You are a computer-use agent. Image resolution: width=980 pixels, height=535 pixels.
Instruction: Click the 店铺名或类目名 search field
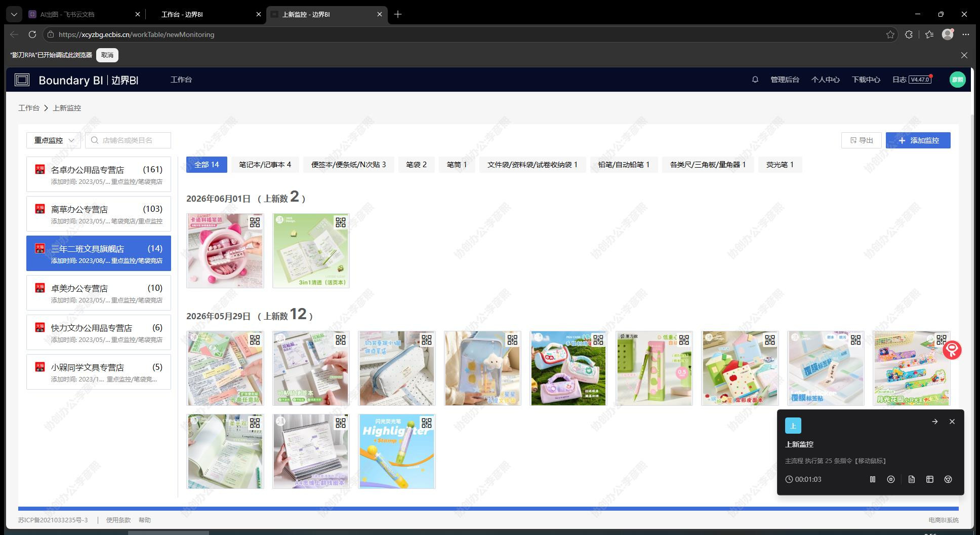click(128, 140)
